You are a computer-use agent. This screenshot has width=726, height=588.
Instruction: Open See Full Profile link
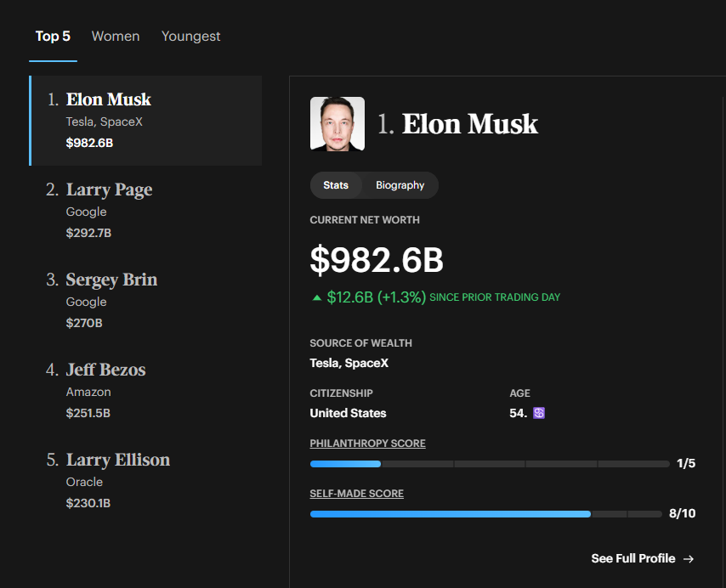643,558
